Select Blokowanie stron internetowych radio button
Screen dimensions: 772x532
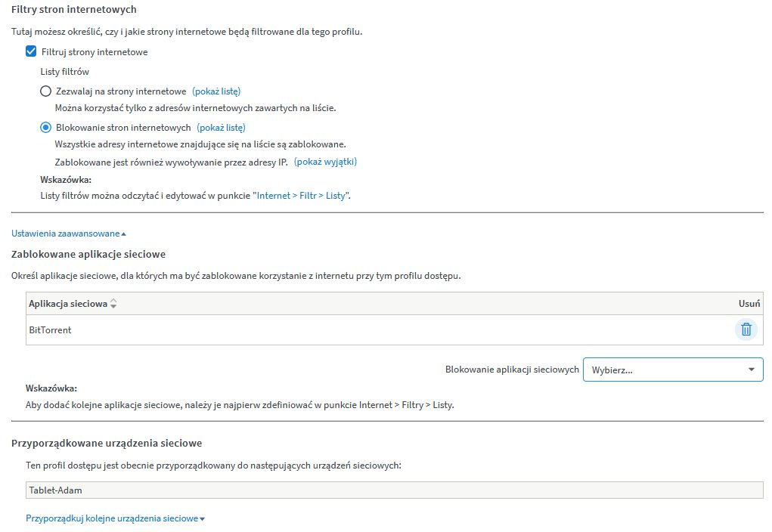click(45, 128)
